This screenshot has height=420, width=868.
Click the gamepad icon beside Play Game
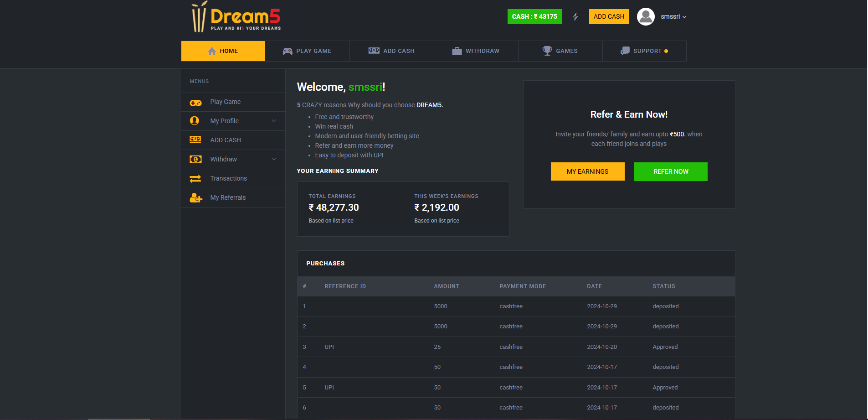coord(195,102)
